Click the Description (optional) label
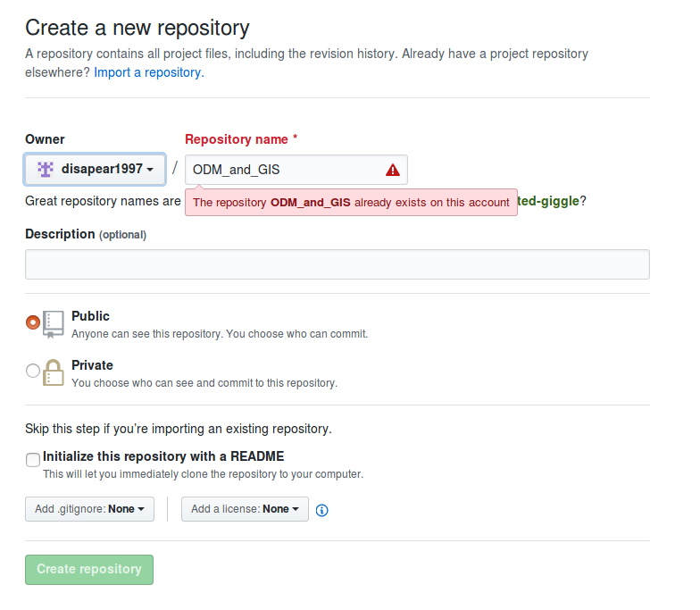This screenshot has height=610, width=700. click(x=86, y=234)
